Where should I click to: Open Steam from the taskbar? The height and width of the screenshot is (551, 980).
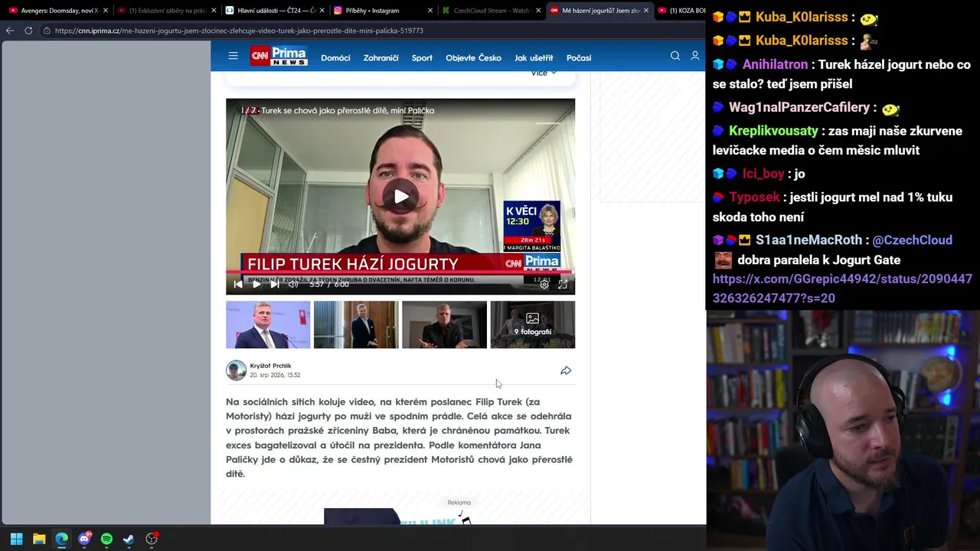129,539
